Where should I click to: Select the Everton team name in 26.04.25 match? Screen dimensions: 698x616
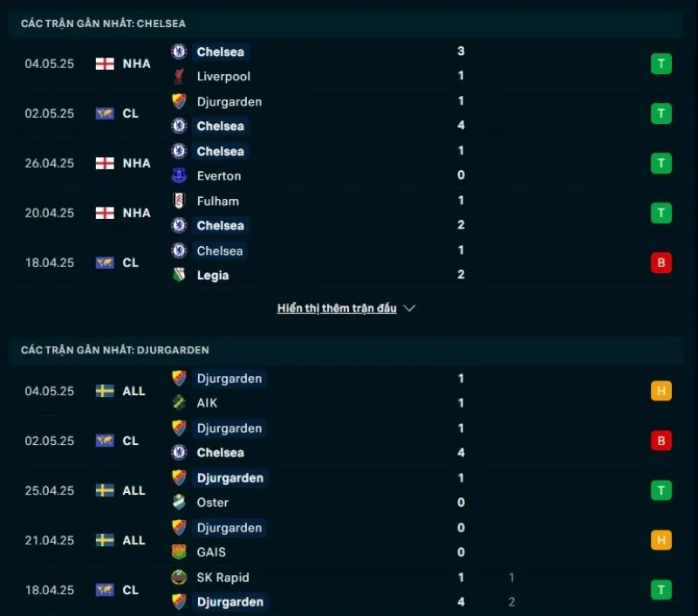[219, 175]
